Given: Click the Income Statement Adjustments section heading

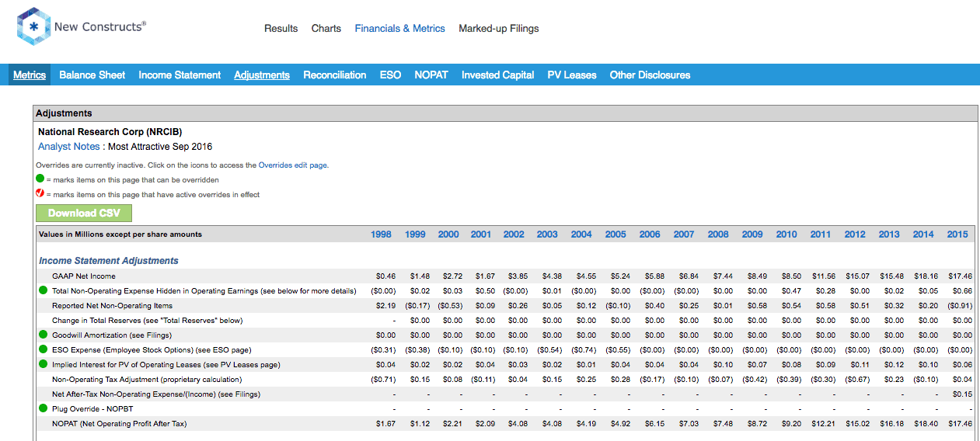Looking at the screenshot, I should click(x=109, y=261).
